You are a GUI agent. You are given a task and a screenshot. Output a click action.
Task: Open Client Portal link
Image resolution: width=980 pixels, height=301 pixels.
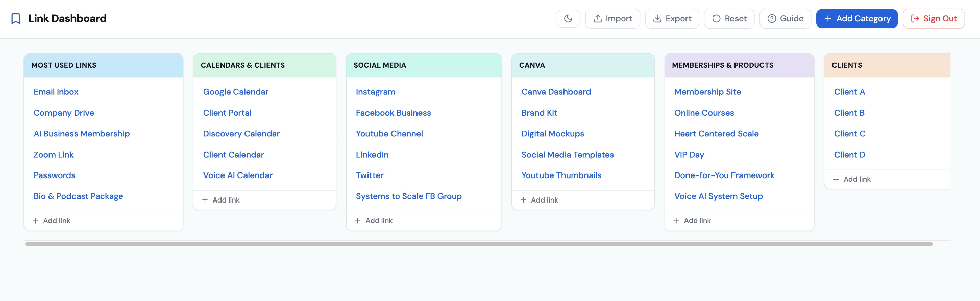click(227, 113)
